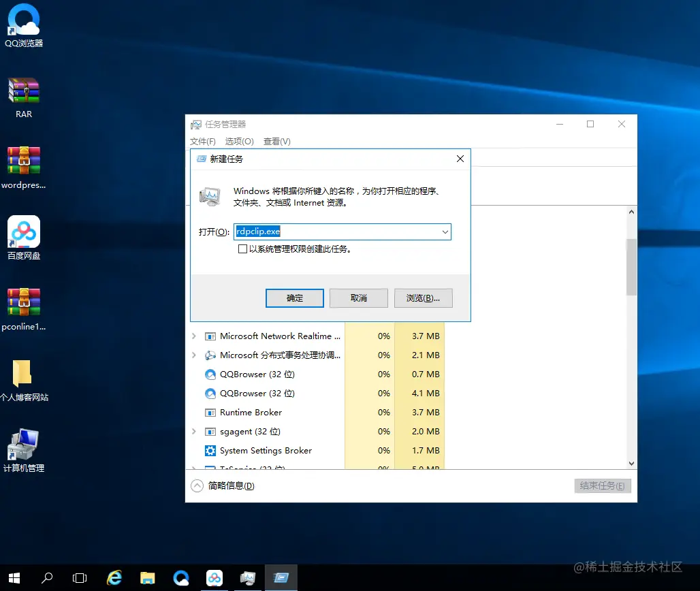700x591 pixels.
Task: Select the RAR desktop icon
Action: [x=24, y=97]
